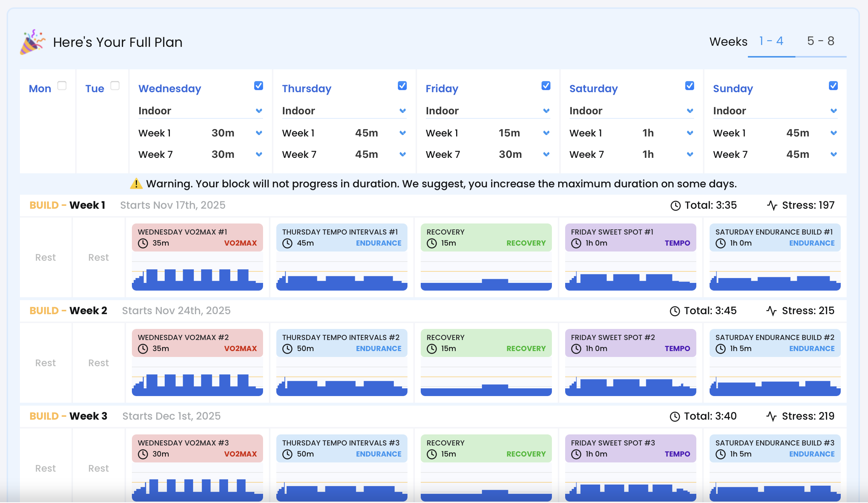Enable the Tuesday training day checkbox
Viewport: 868px width, 503px height.
click(x=115, y=86)
